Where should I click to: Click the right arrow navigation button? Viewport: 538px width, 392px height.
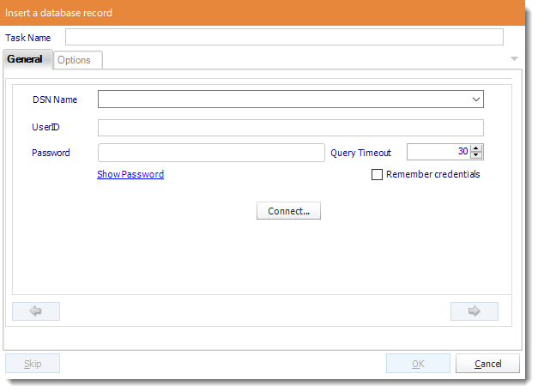click(x=475, y=311)
